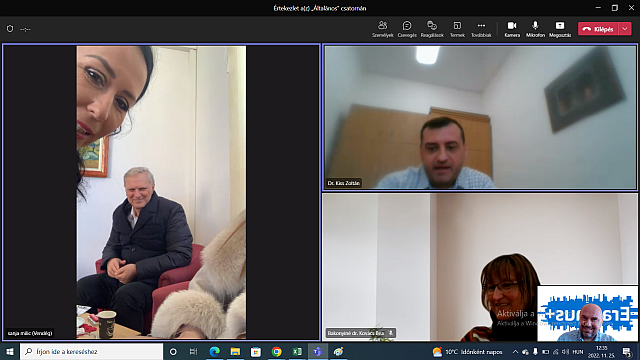Image resolution: width=640 pixels, height=360 pixels.
Task: Click the taskbar search field
Action: (91, 351)
